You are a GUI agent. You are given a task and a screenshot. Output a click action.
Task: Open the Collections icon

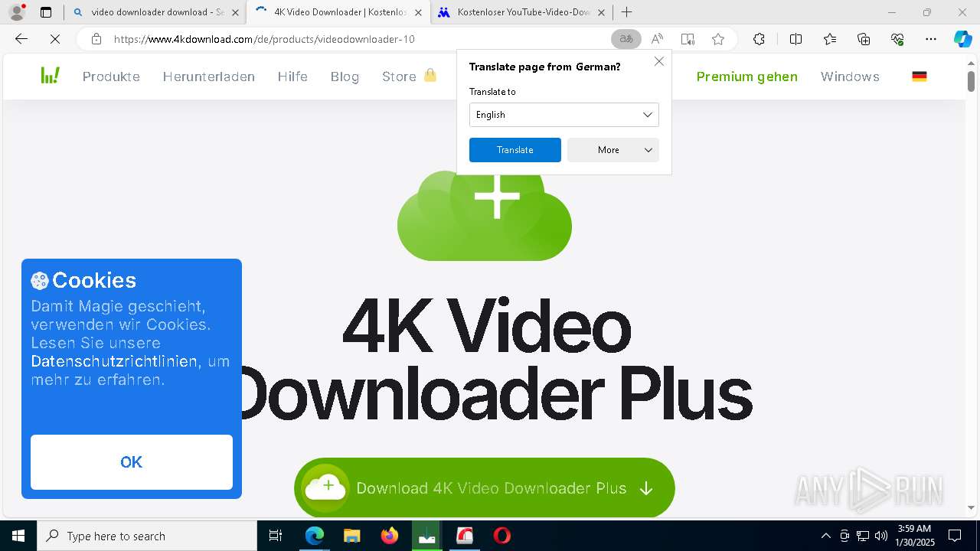pos(864,39)
